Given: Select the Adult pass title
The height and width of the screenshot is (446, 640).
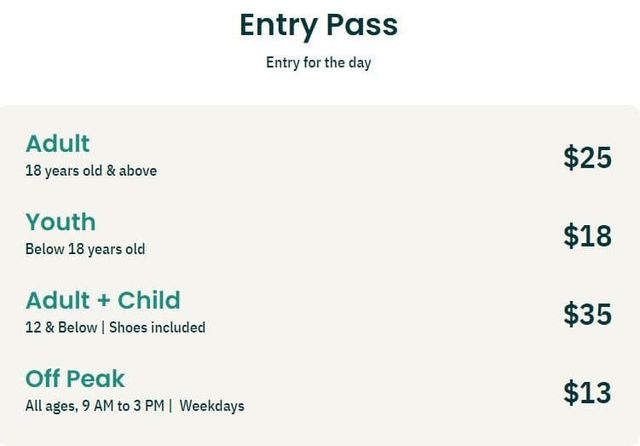Looking at the screenshot, I should (57, 143).
